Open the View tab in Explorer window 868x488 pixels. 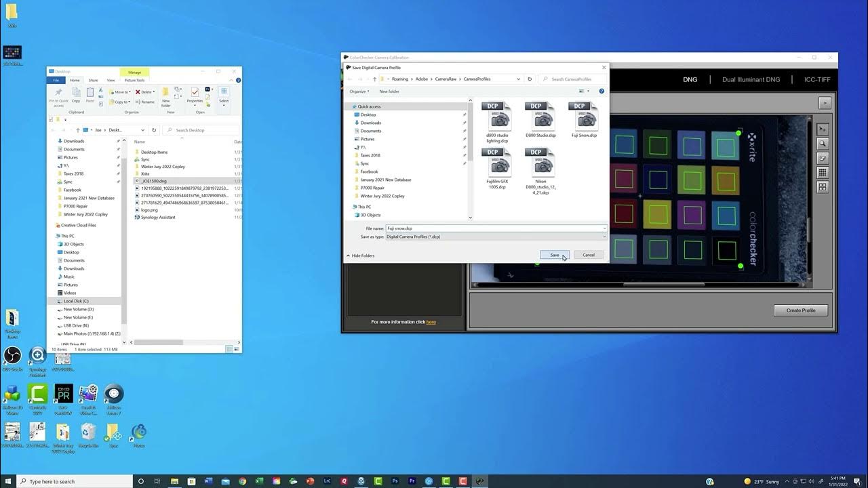[111, 80]
